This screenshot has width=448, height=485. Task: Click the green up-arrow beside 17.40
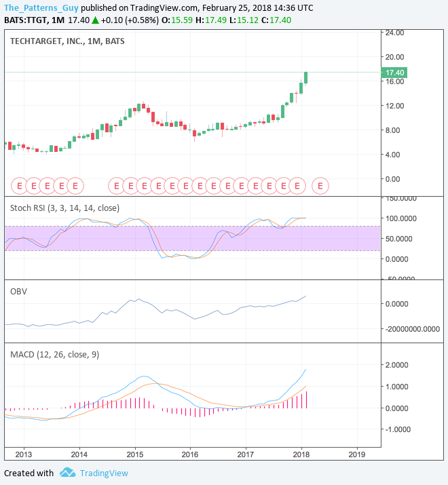95,20
